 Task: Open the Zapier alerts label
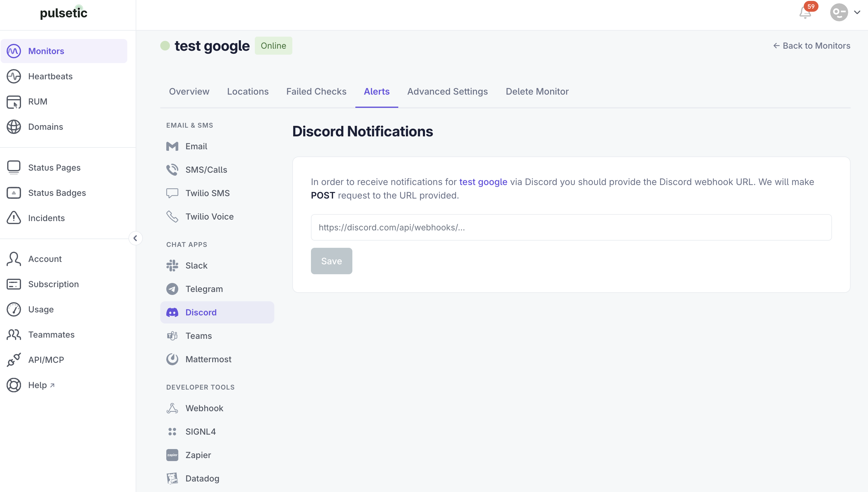click(198, 455)
